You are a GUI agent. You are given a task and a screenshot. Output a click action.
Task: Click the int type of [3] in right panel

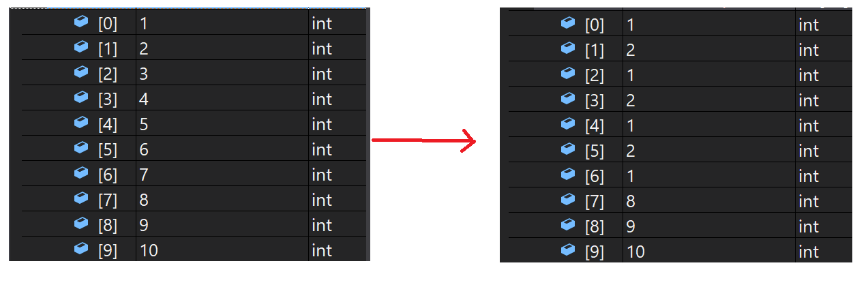pos(809,101)
